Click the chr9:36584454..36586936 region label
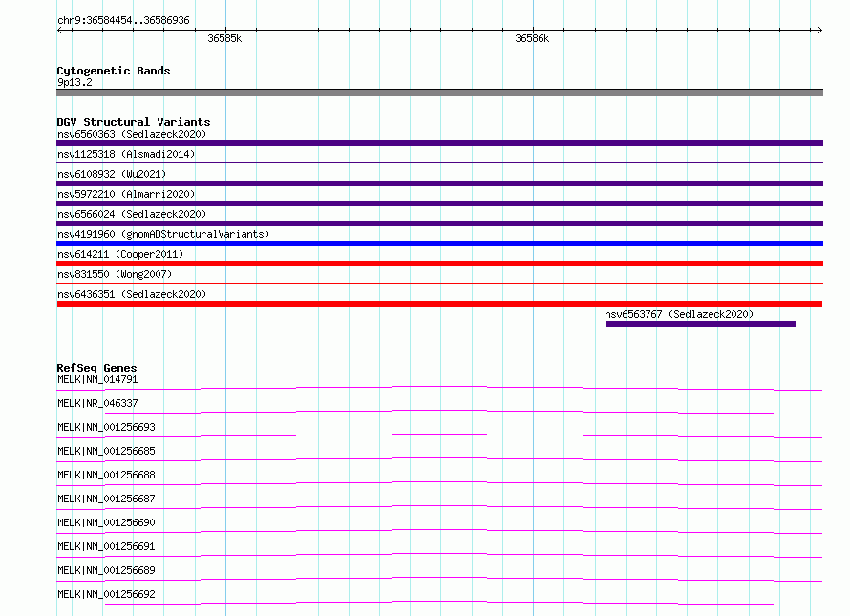The image size is (850, 616). (x=123, y=20)
